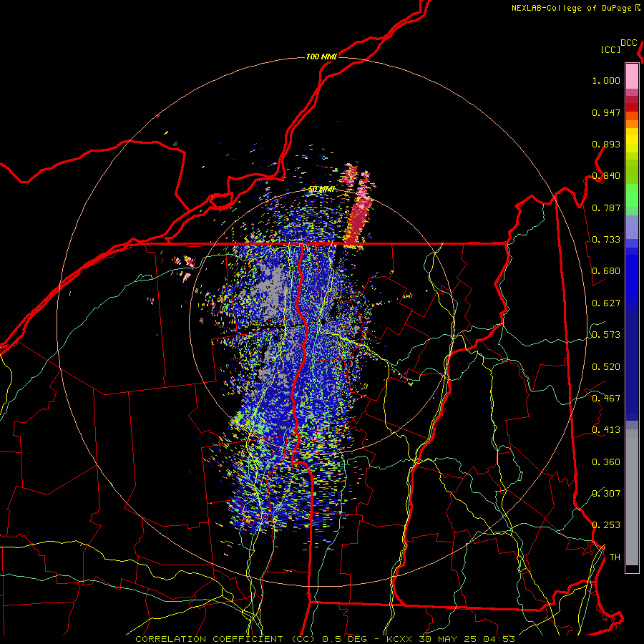Click the KCXX radar site identifier
644x644 pixels.
tap(399, 639)
